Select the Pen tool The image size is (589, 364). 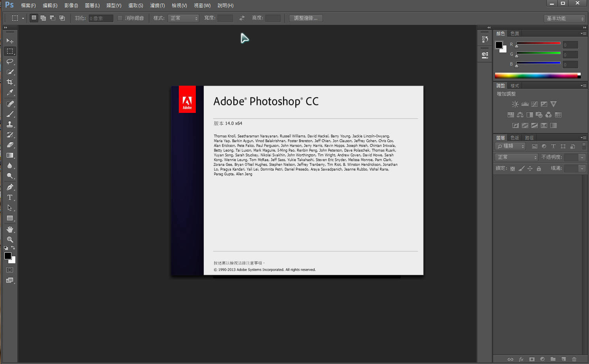(10, 187)
